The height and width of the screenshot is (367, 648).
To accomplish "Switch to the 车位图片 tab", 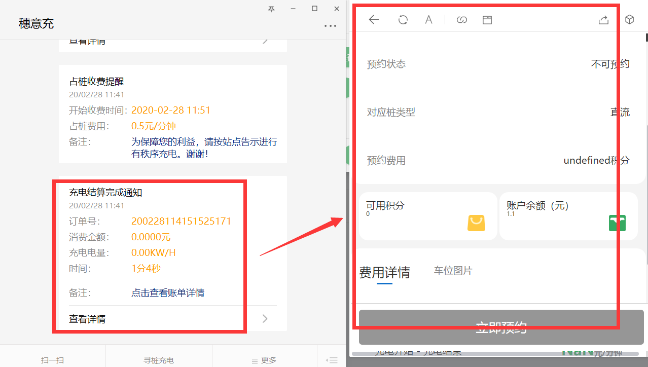I will pos(453,271).
